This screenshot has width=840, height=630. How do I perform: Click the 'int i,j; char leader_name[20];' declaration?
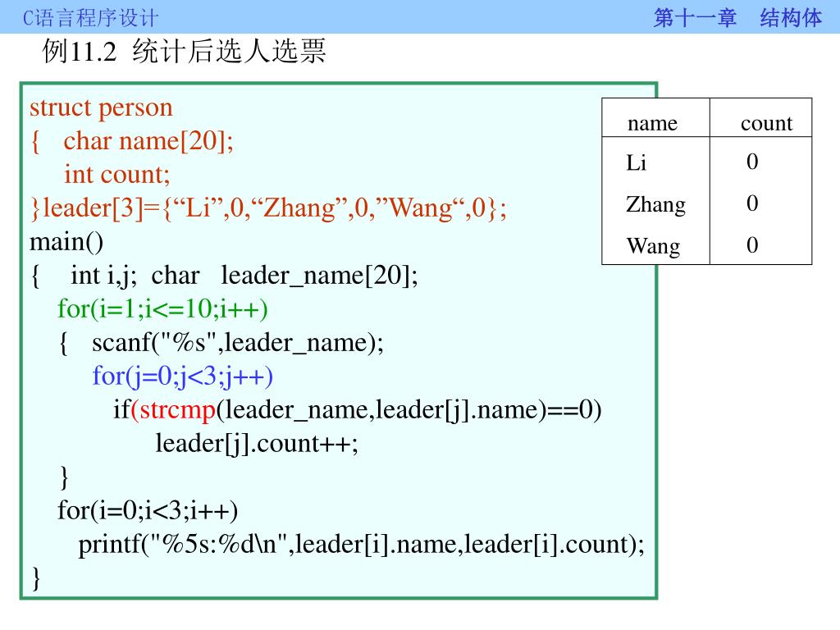(x=244, y=276)
